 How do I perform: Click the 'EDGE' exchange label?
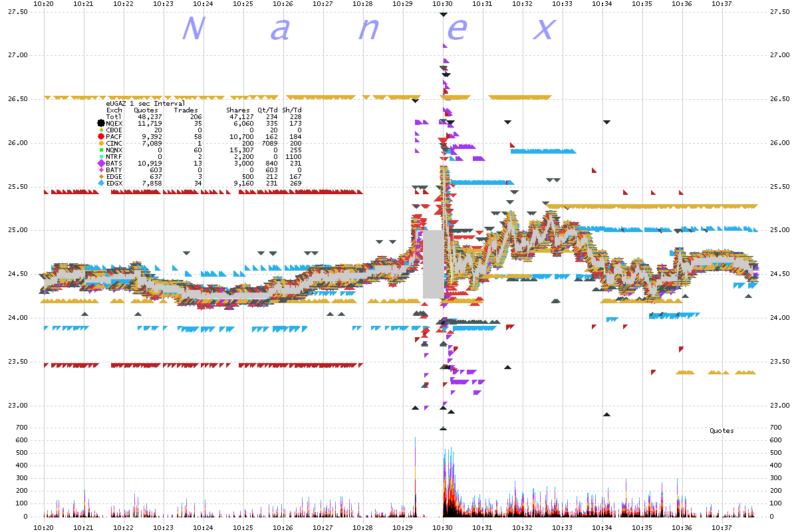(114, 177)
